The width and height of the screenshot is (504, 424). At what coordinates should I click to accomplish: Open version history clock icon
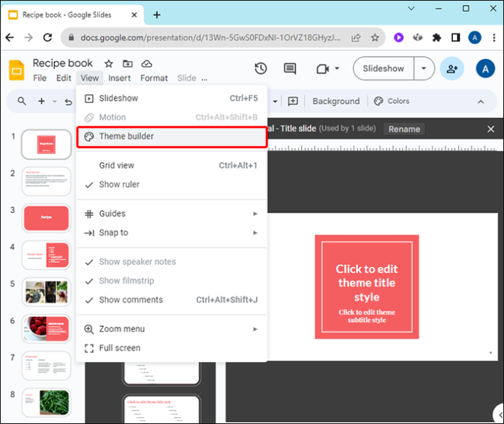(x=261, y=69)
